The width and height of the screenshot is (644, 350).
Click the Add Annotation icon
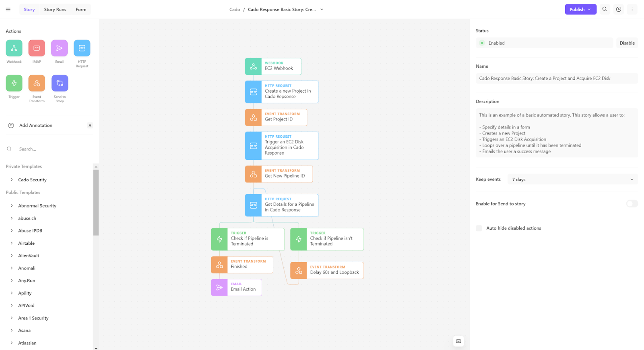coord(11,125)
